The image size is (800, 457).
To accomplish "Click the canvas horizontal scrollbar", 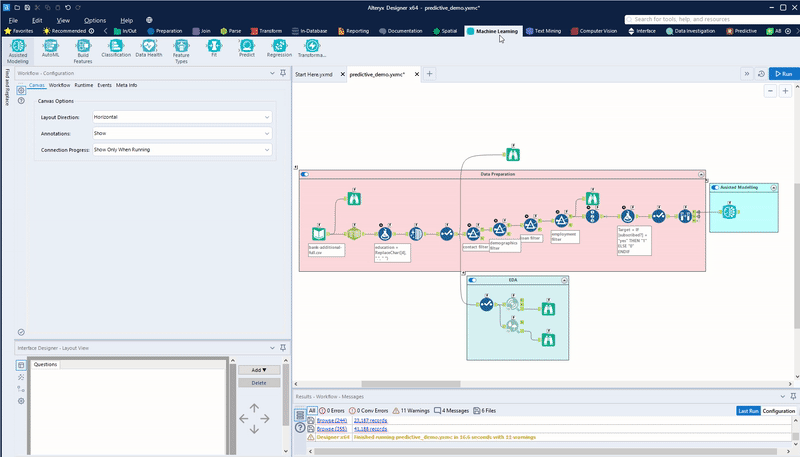I will point(411,384).
